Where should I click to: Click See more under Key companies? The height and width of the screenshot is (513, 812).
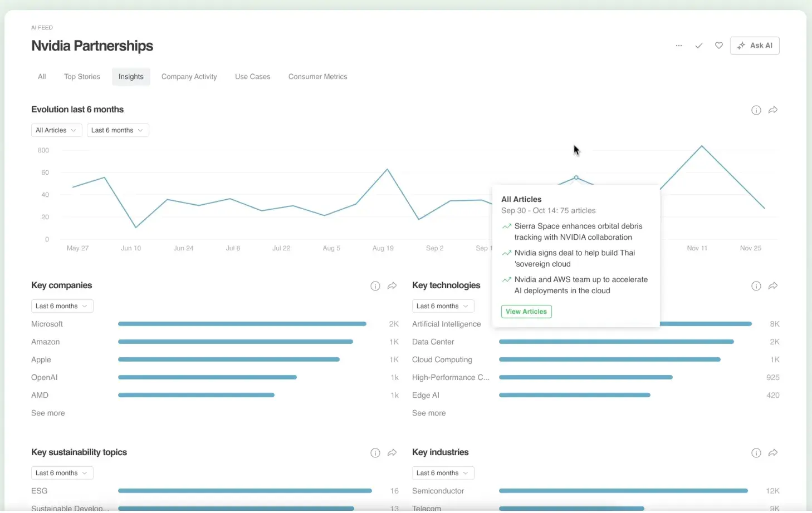(x=48, y=413)
